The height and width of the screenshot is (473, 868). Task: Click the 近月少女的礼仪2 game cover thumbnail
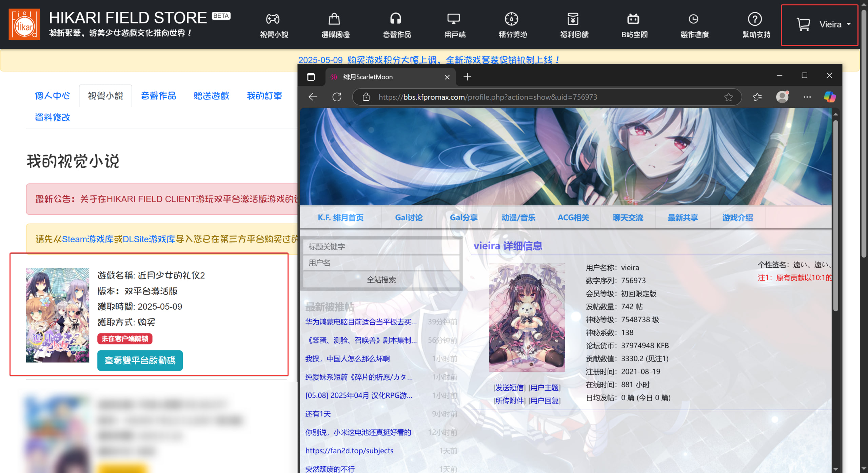(58, 315)
